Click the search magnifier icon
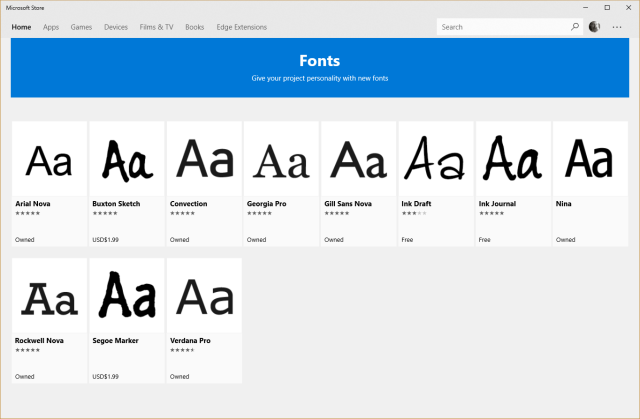Image resolution: width=640 pixels, height=419 pixels. [x=575, y=27]
